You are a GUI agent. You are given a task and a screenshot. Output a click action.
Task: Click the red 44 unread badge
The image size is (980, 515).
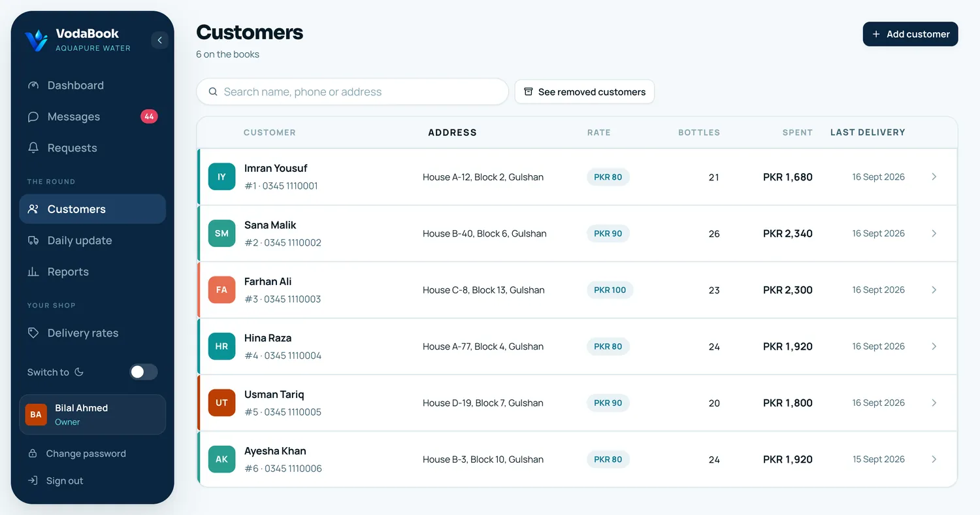click(x=149, y=117)
